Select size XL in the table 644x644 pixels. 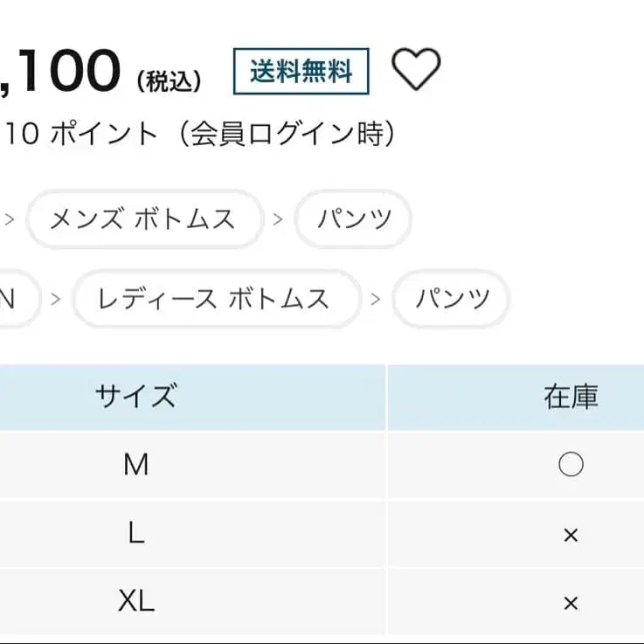(135, 601)
